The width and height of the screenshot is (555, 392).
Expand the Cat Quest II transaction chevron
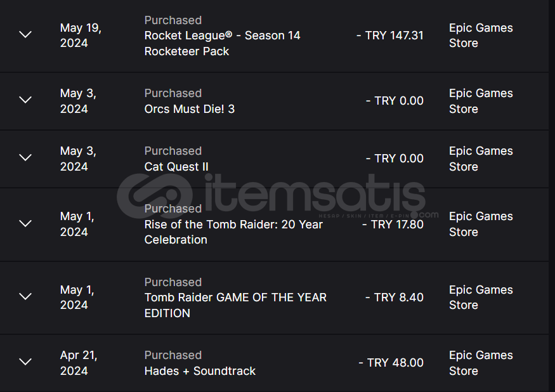click(x=25, y=157)
